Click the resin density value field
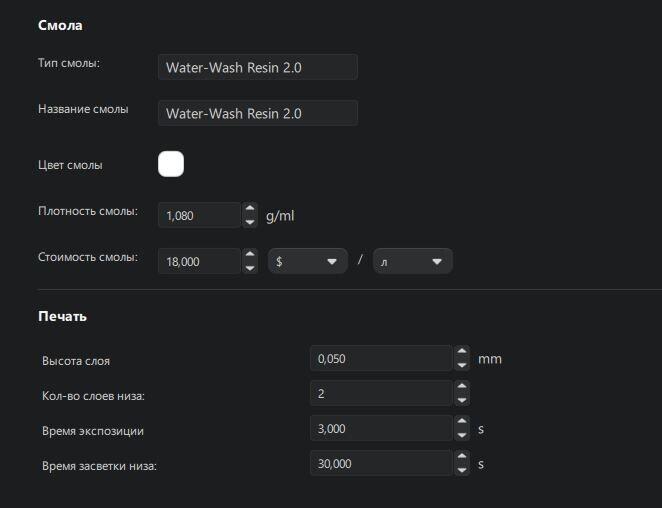 [x=199, y=215]
